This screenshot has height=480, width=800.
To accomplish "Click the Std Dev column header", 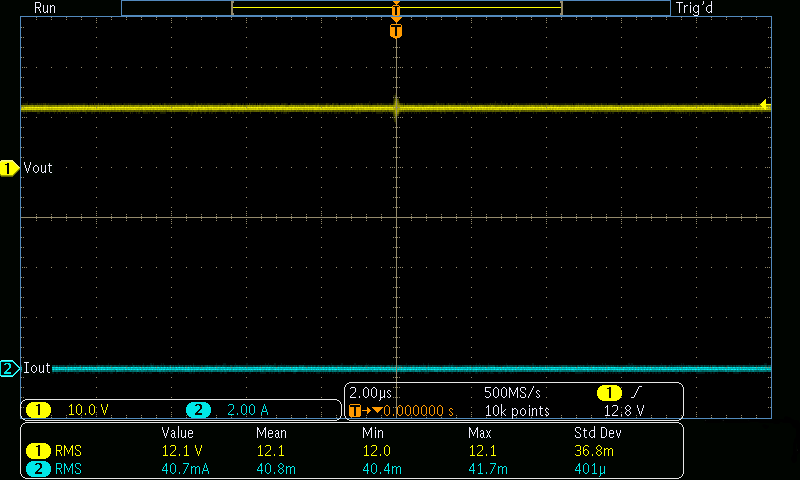I will tap(598, 433).
